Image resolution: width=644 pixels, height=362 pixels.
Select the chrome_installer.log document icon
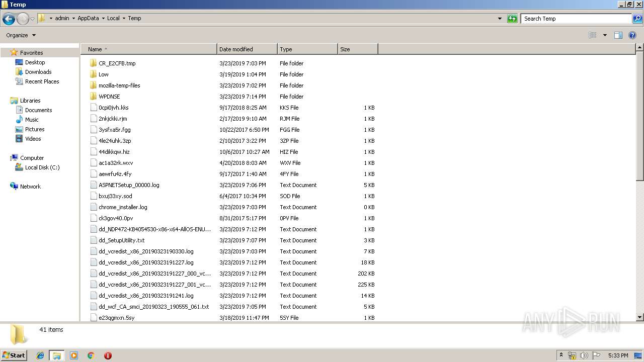coord(93,207)
